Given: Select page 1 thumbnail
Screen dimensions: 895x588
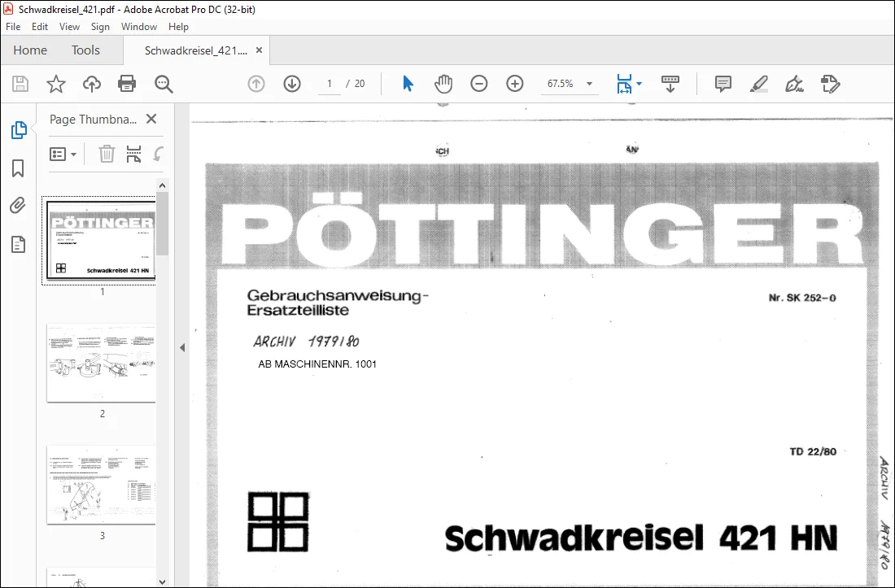Looking at the screenshot, I should [101, 240].
